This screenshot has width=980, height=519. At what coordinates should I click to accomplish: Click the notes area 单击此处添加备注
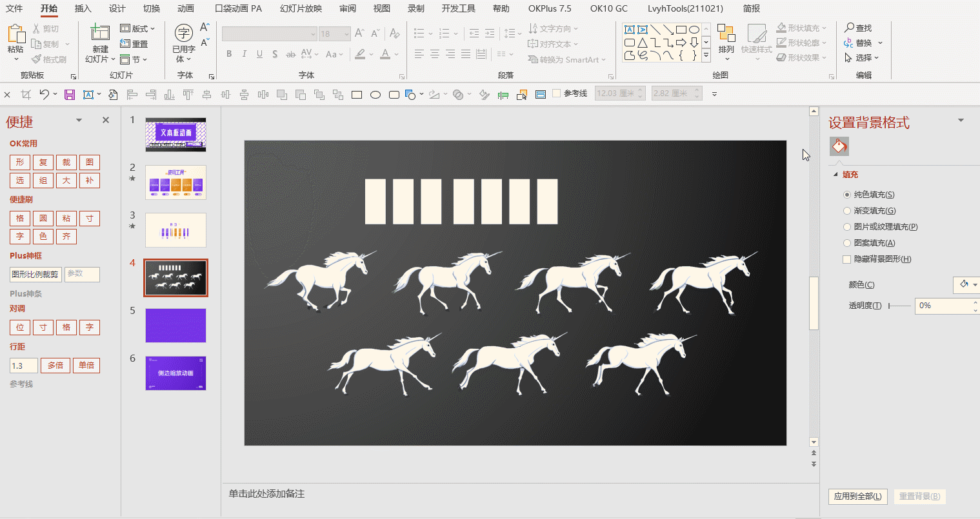[266, 494]
